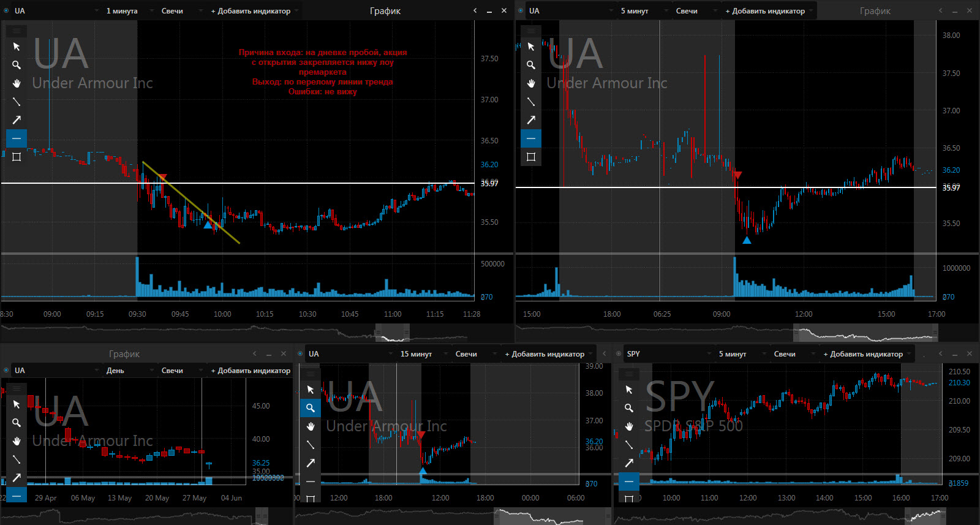Select hand pan tool in UA 1-minute chart
The height and width of the screenshot is (525, 980).
[17, 83]
